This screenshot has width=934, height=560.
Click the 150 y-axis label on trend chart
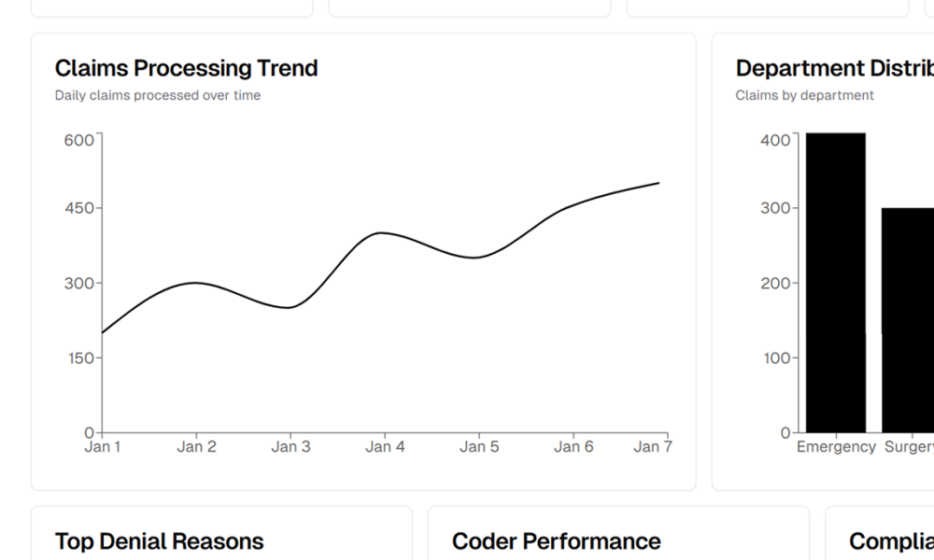click(78, 358)
